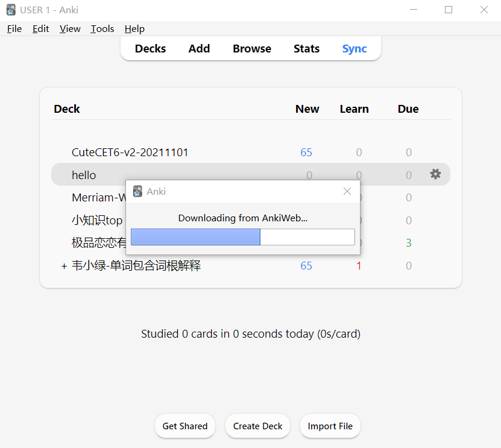Screen dimensions: 501x448
Task: Open the Browse card browser
Action: pos(252,49)
